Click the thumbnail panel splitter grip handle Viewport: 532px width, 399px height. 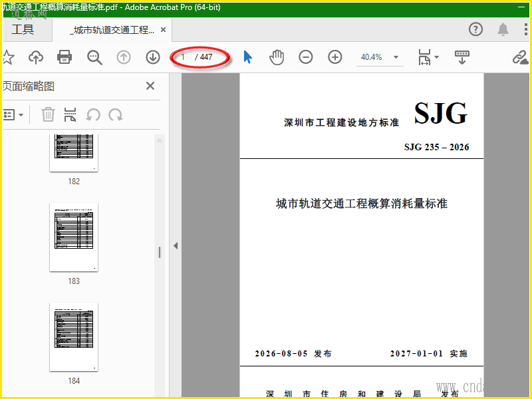[x=160, y=252]
